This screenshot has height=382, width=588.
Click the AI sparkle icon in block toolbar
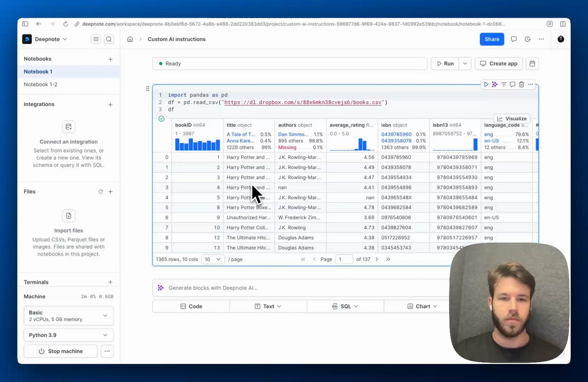pyautogui.click(x=495, y=85)
